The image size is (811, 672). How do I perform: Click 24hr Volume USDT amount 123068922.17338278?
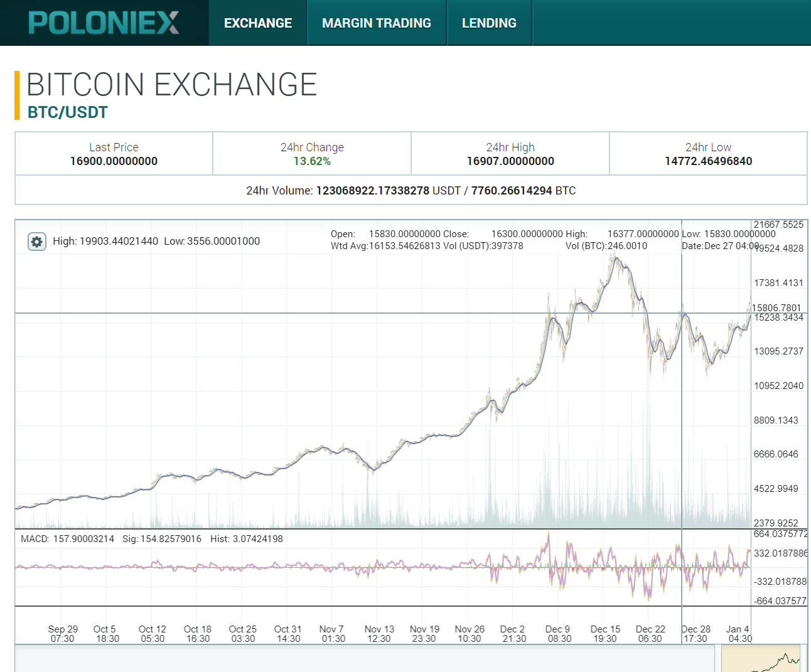tap(373, 191)
